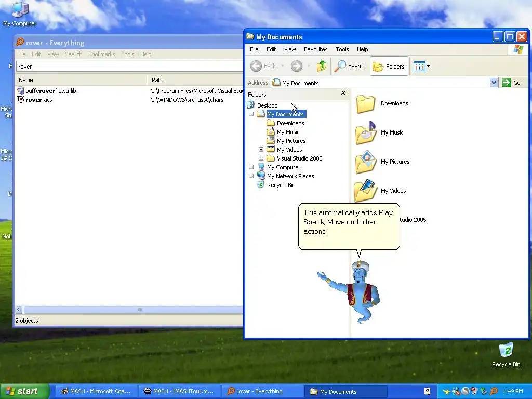
Task: Select bufferoverflowu.lib in Everything results
Action: point(50,91)
